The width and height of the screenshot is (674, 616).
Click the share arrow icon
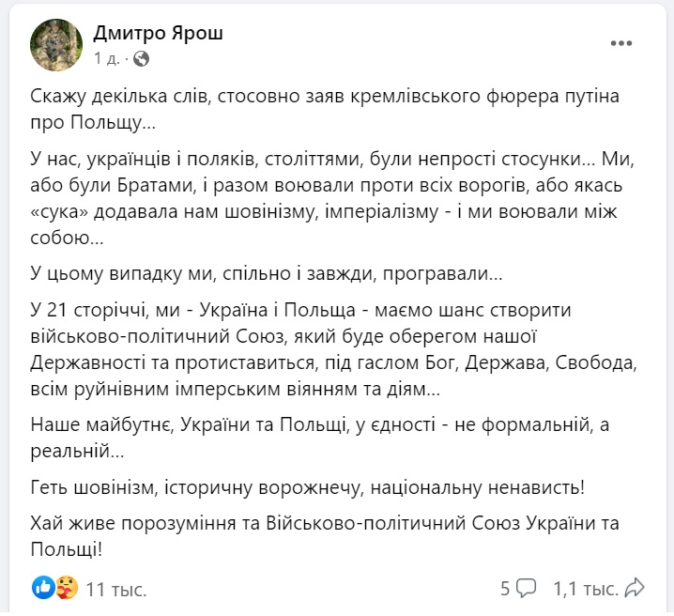(x=635, y=588)
